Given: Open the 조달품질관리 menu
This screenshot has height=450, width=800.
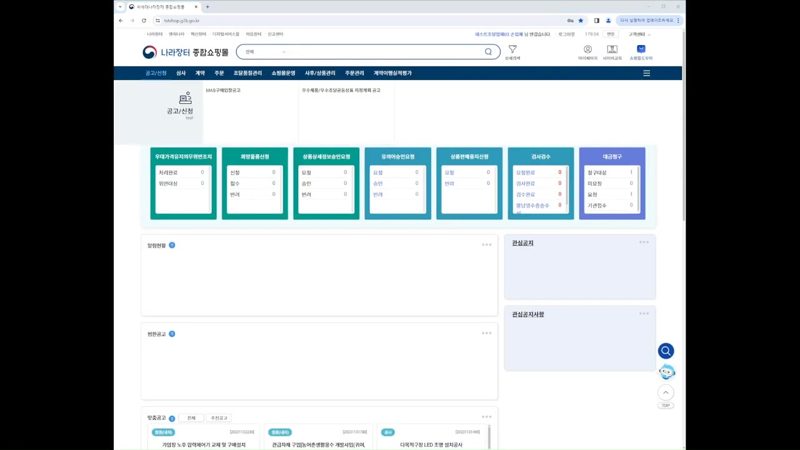Looking at the screenshot, I should pyautogui.click(x=247, y=73).
